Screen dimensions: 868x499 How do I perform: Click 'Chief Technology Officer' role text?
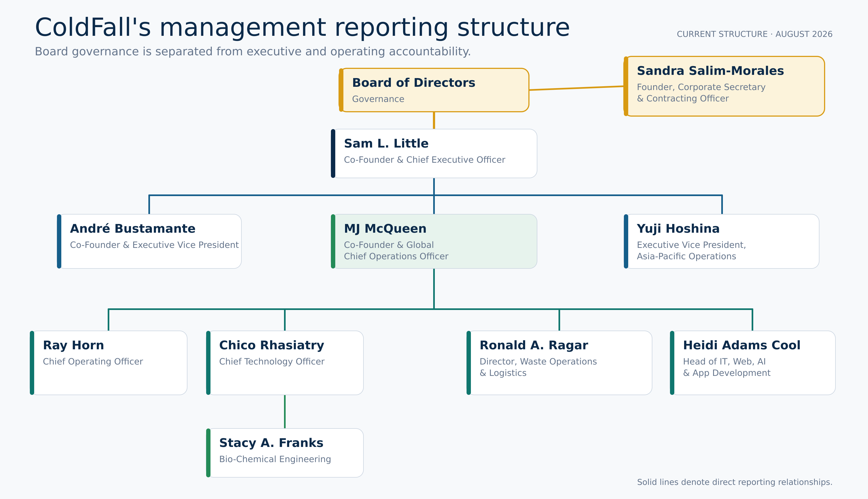(272, 361)
